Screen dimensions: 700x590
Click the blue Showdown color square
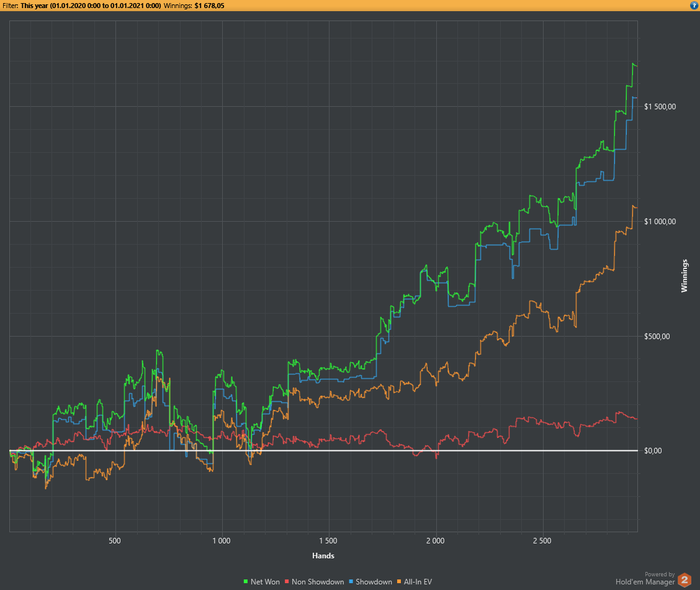(x=351, y=582)
